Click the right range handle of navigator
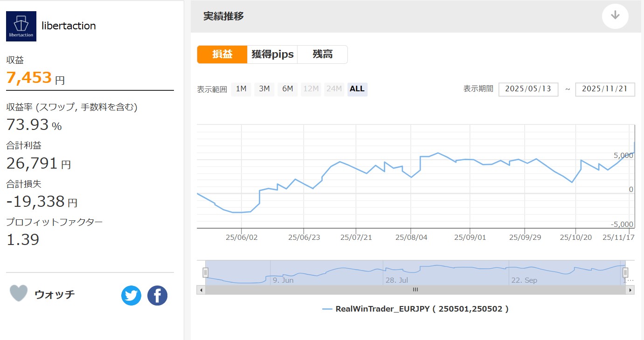Image resolution: width=644 pixels, height=340 pixels. pyautogui.click(x=625, y=272)
